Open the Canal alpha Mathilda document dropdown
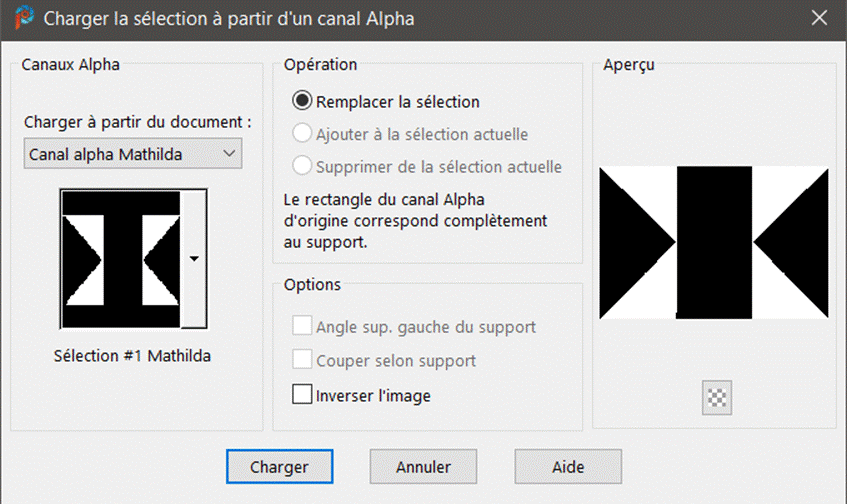The width and height of the screenshot is (847, 504). coord(132,154)
